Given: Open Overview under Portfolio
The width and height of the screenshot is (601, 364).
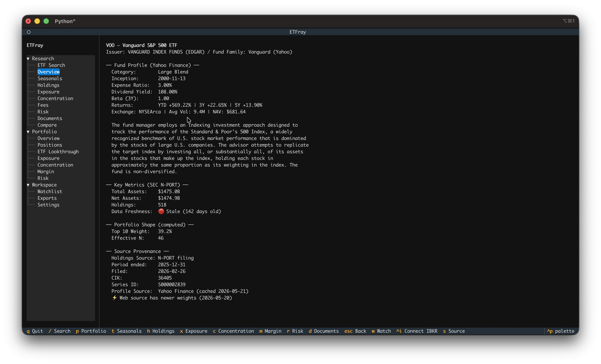Looking at the screenshot, I should (49, 138).
